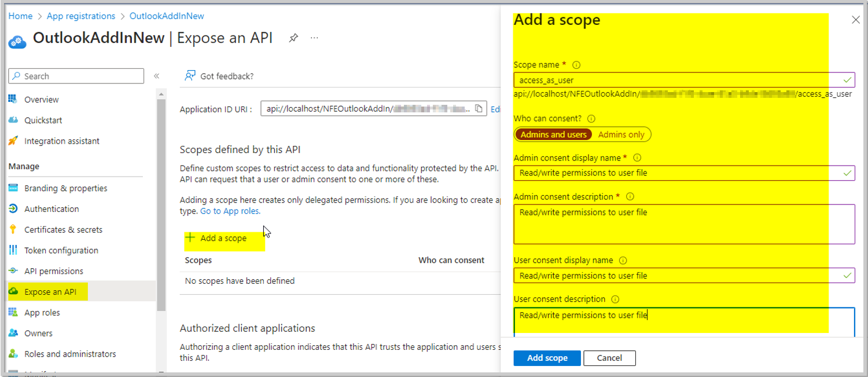This screenshot has height=377, width=868.
Task: Open the ellipsis more options menu
Action: [x=314, y=38]
